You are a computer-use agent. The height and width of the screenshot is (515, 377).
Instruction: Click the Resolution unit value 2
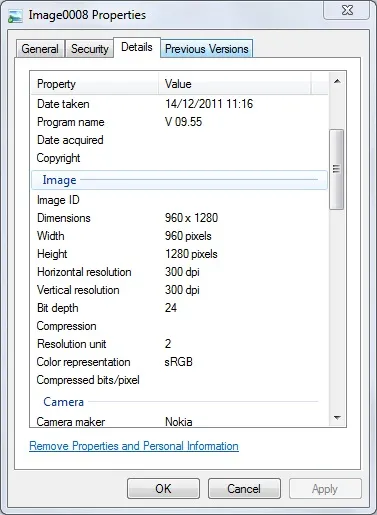coord(168,344)
